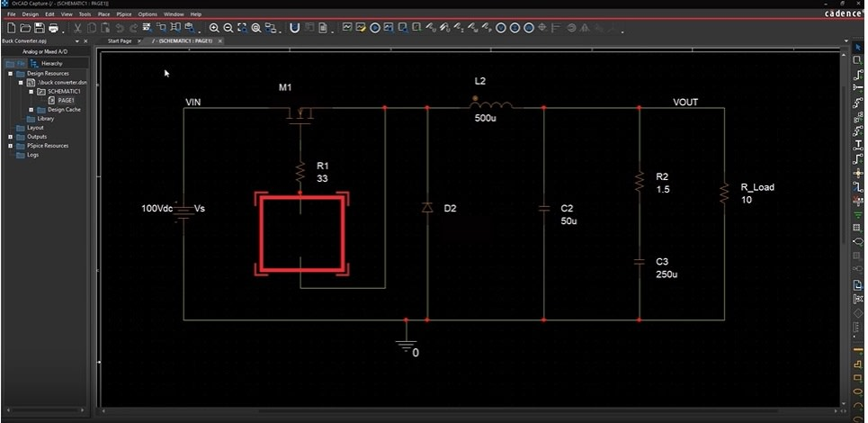Click the Zoom to Region icon
The height and width of the screenshot is (423, 868).
242,28
